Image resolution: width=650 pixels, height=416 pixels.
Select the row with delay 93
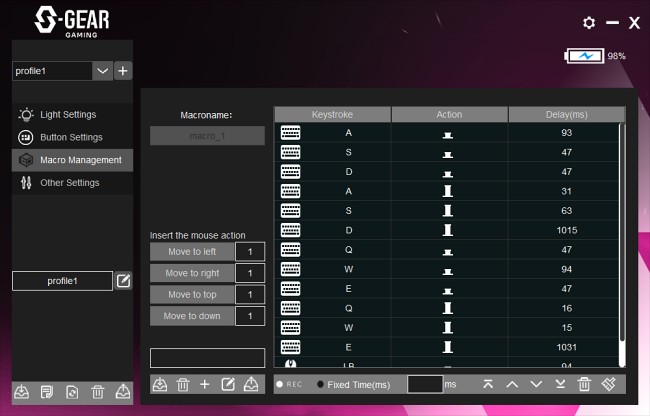tap(447, 133)
